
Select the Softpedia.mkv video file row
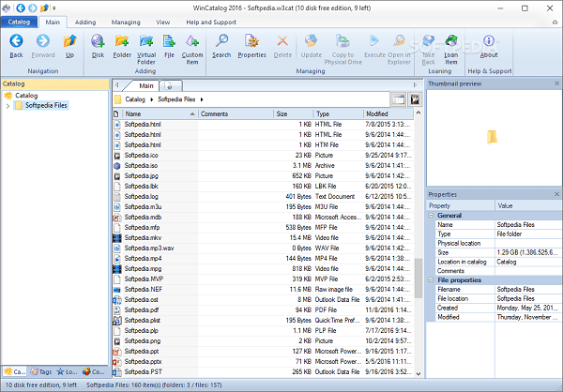coord(263,237)
